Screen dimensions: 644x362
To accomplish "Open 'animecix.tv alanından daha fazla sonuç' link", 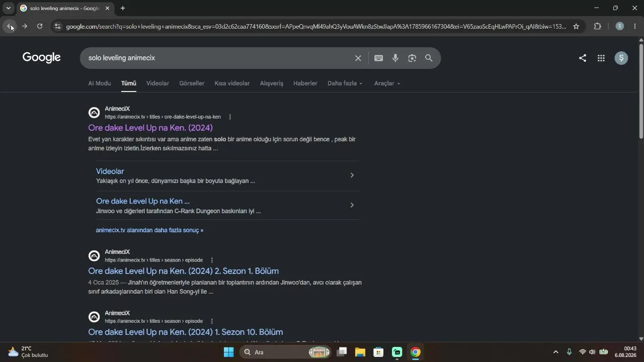I will (149, 230).
